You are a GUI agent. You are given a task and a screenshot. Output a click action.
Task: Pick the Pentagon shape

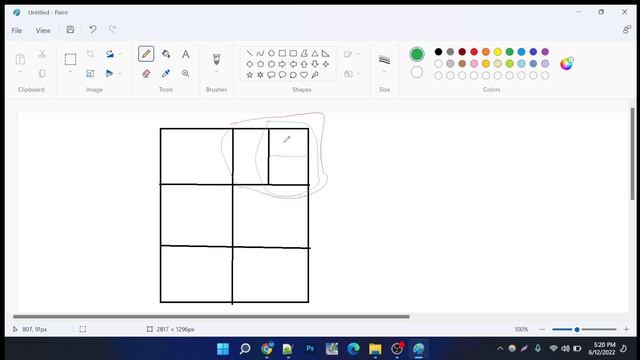(x=260, y=64)
